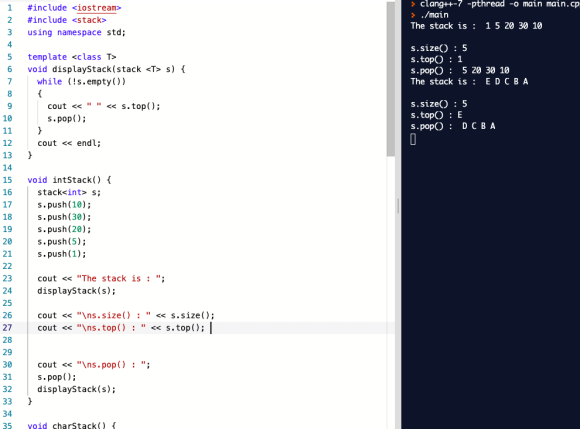
Task: Click terminal output line "The stack is : 1 5 20 30 10"
Action: pyautogui.click(x=476, y=26)
